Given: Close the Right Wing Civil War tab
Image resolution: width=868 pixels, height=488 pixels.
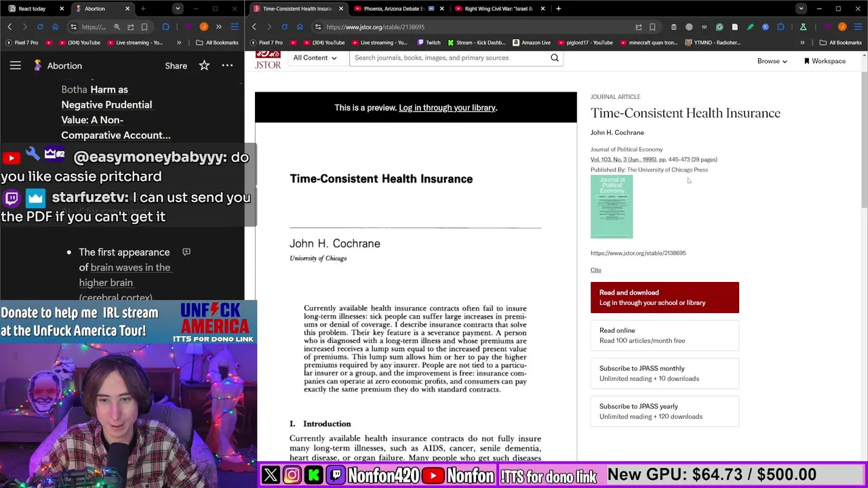Looking at the screenshot, I should point(542,9).
